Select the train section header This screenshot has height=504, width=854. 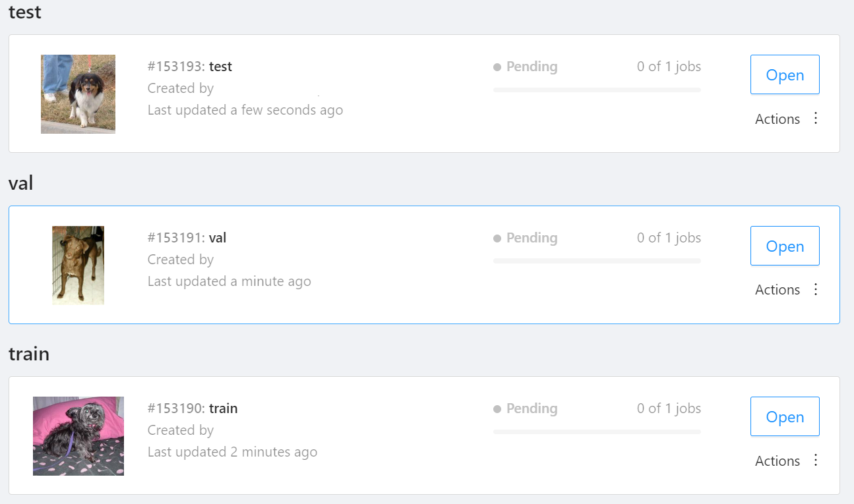pyautogui.click(x=30, y=354)
